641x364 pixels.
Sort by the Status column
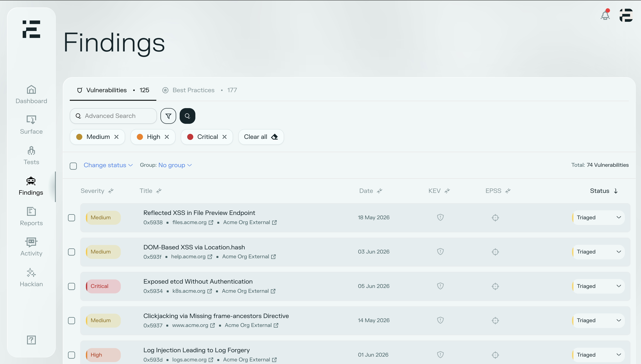604,191
